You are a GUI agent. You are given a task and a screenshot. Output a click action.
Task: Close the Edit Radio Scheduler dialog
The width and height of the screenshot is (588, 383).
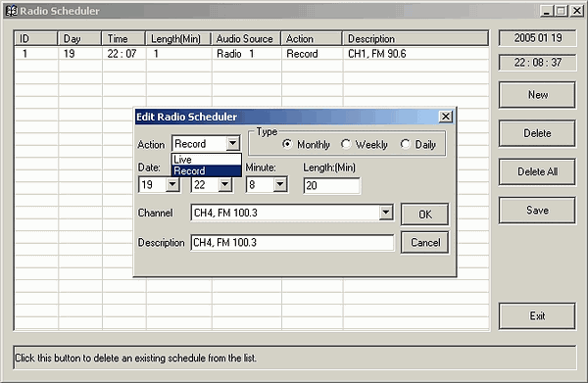pos(446,117)
